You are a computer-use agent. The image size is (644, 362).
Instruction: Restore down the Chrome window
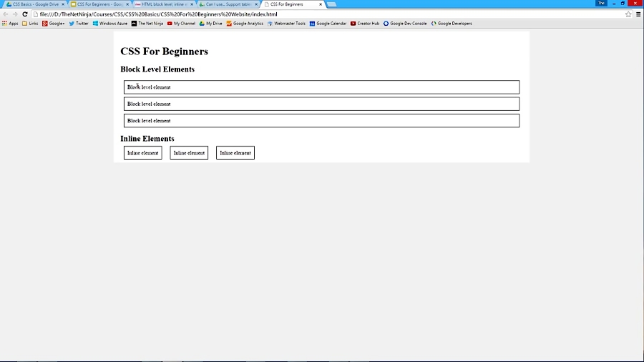(x=623, y=4)
